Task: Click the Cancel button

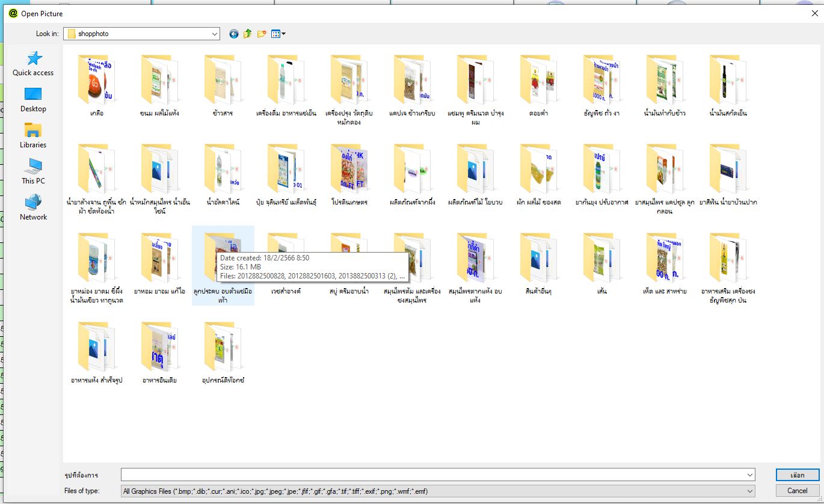Action: coord(797,491)
